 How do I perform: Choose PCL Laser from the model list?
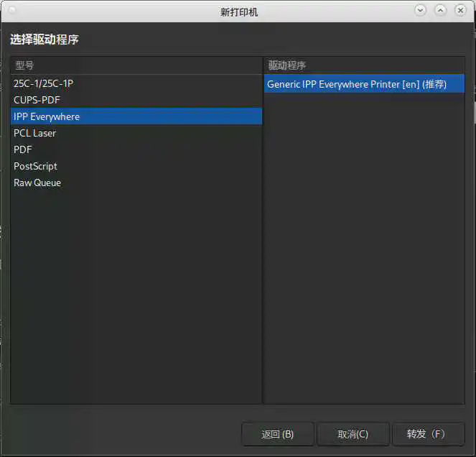point(136,133)
